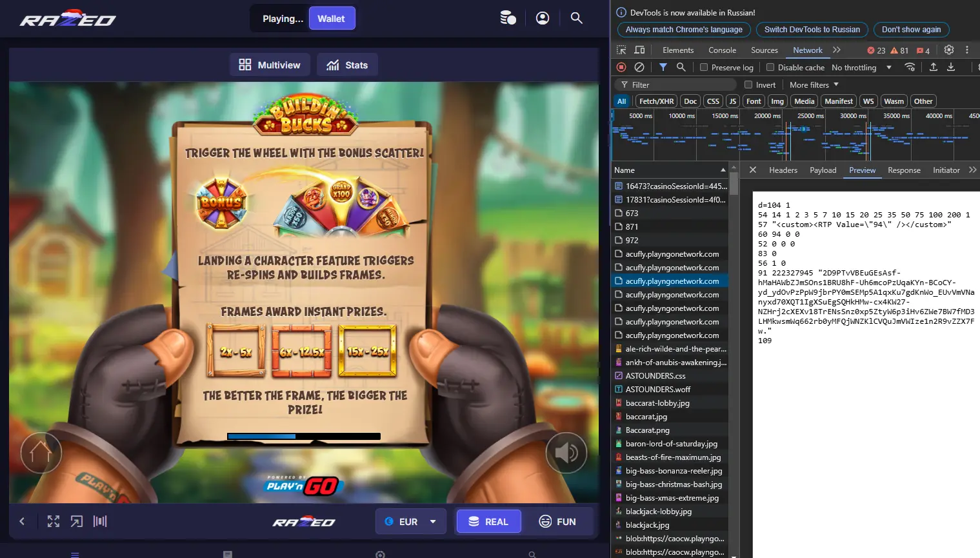
Task: Open the Sources panel tab
Action: click(765, 50)
